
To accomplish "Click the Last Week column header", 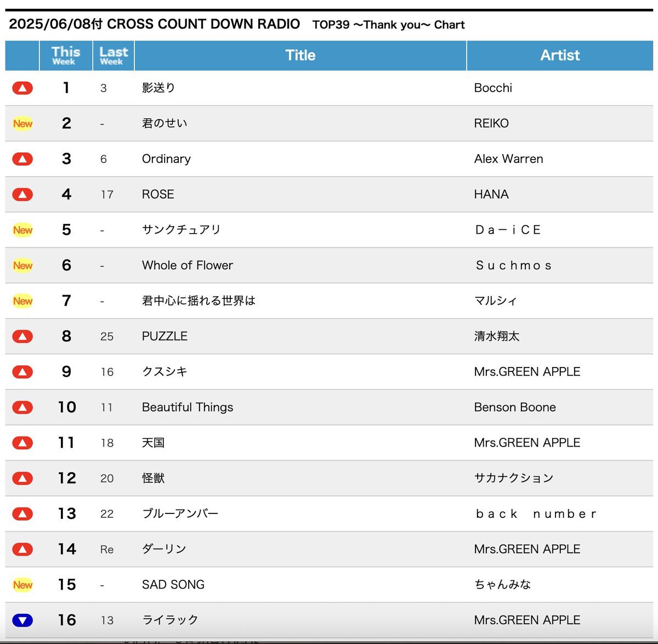I will click(114, 55).
